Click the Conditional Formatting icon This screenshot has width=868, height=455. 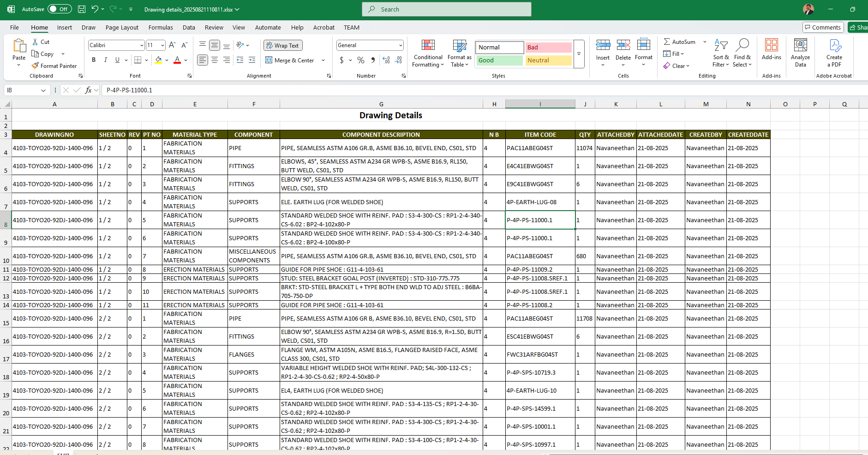[428, 45]
